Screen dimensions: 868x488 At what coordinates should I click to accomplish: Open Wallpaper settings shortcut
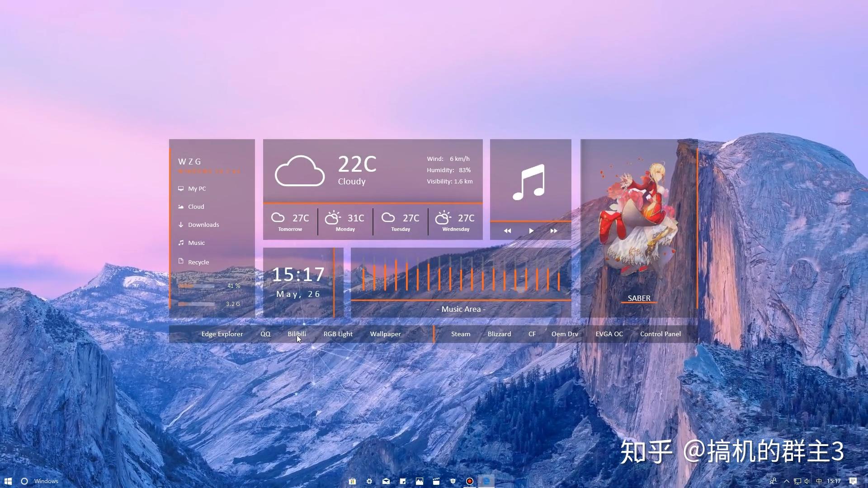click(385, 333)
